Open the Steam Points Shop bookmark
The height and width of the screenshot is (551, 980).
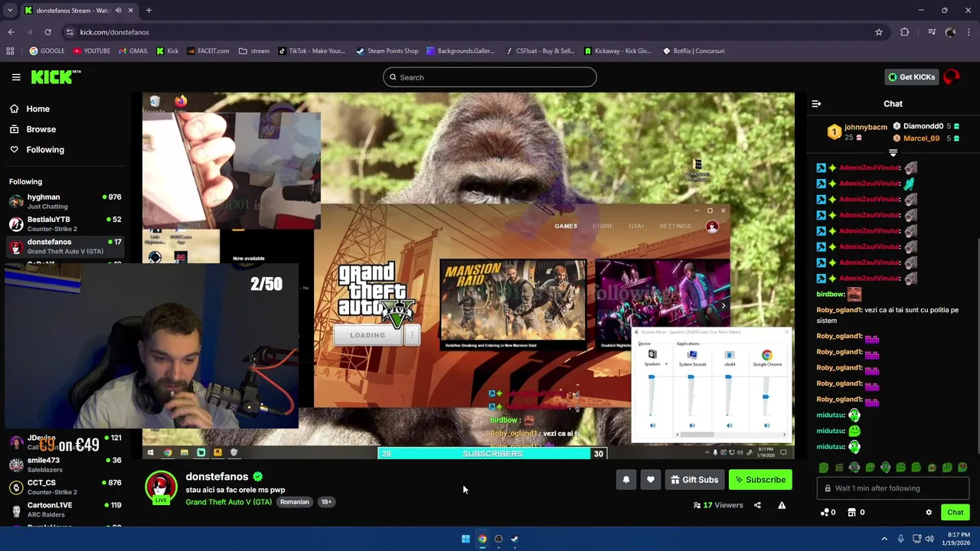tap(387, 51)
